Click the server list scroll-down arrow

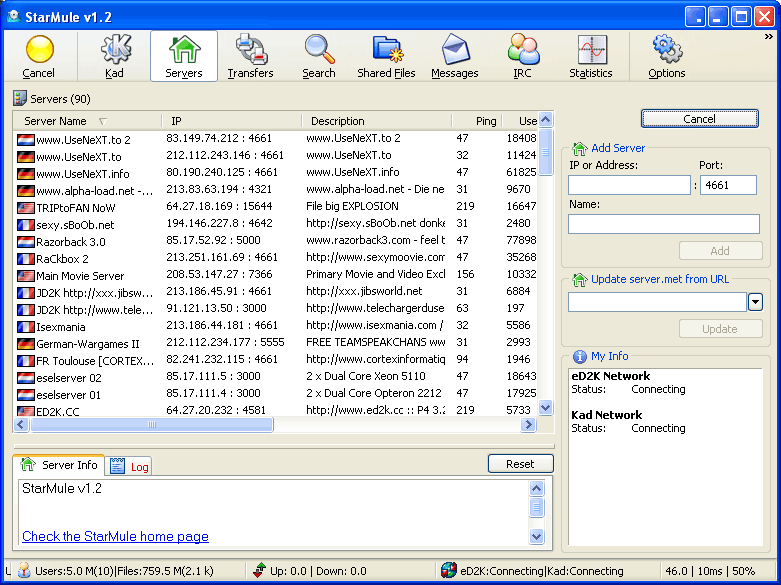point(545,408)
